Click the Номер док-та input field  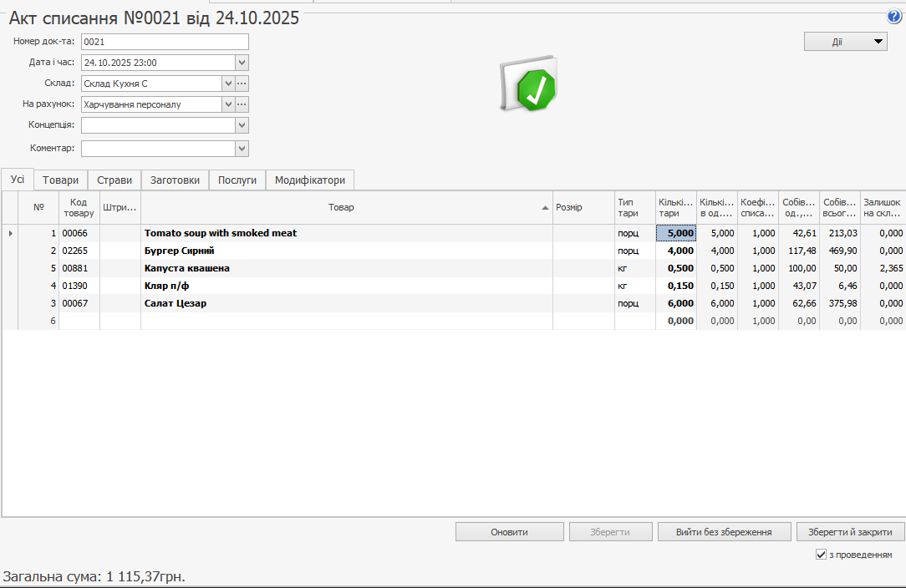[165, 42]
